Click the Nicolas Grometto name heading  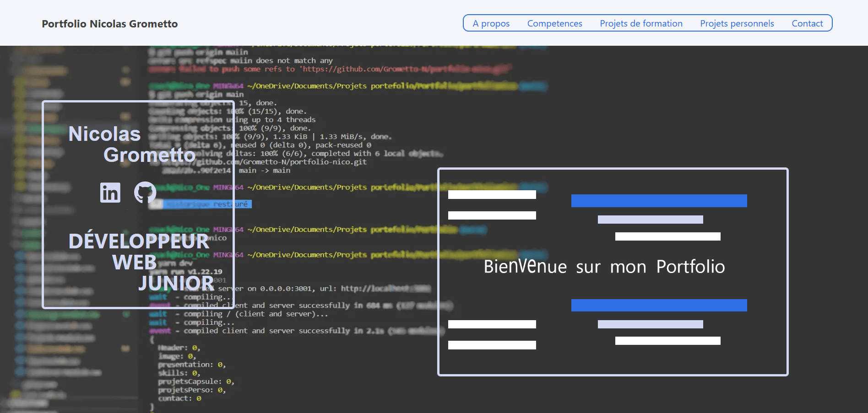[132, 145]
